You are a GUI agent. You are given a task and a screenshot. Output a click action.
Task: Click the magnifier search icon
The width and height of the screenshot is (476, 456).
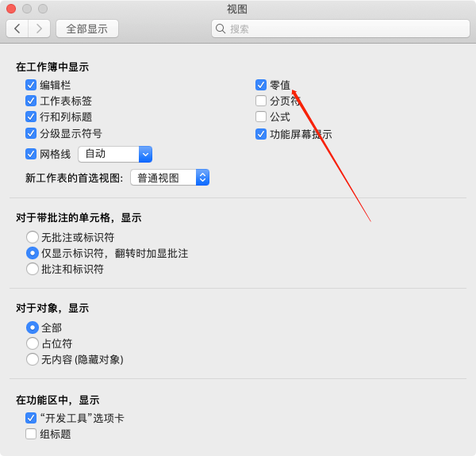pyautogui.click(x=220, y=29)
